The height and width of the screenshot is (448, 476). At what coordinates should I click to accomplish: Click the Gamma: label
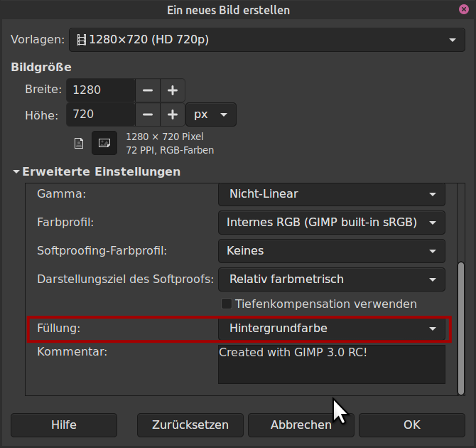click(62, 193)
